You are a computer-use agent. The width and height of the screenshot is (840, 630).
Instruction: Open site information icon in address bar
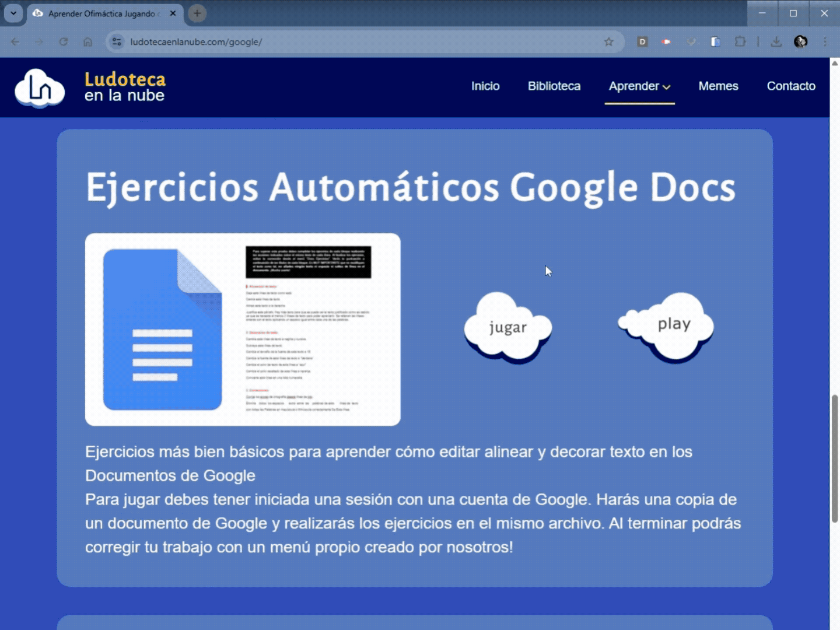[117, 41]
